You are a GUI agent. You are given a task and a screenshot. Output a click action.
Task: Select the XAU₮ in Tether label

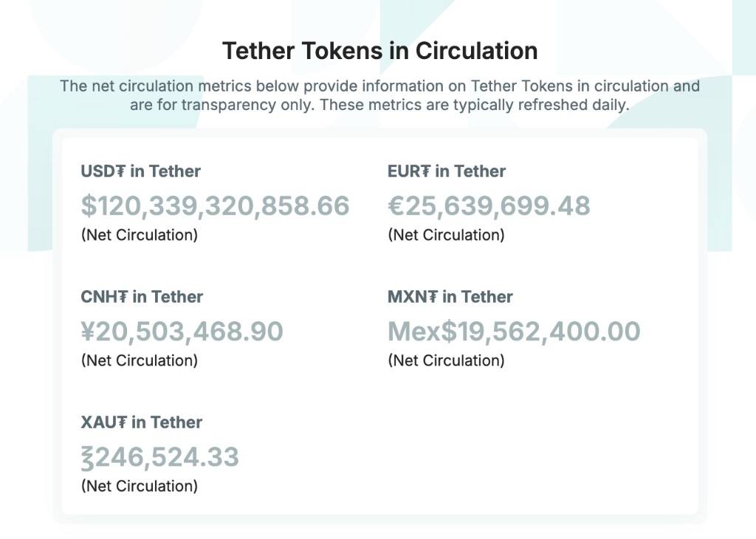point(142,422)
